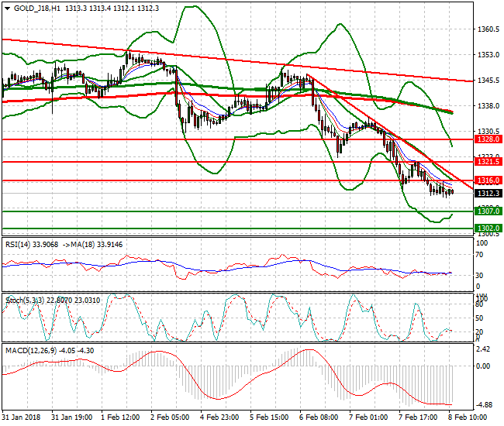Image resolution: width=504 pixels, height=426 pixels.
Task: Click the 1345.5 price scale value
Action: (x=488, y=81)
